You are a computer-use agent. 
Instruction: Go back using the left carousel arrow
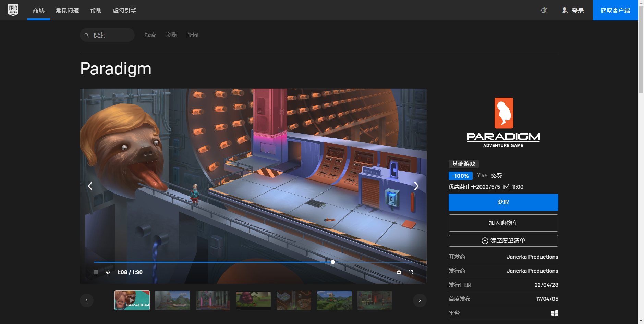pyautogui.click(x=87, y=300)
